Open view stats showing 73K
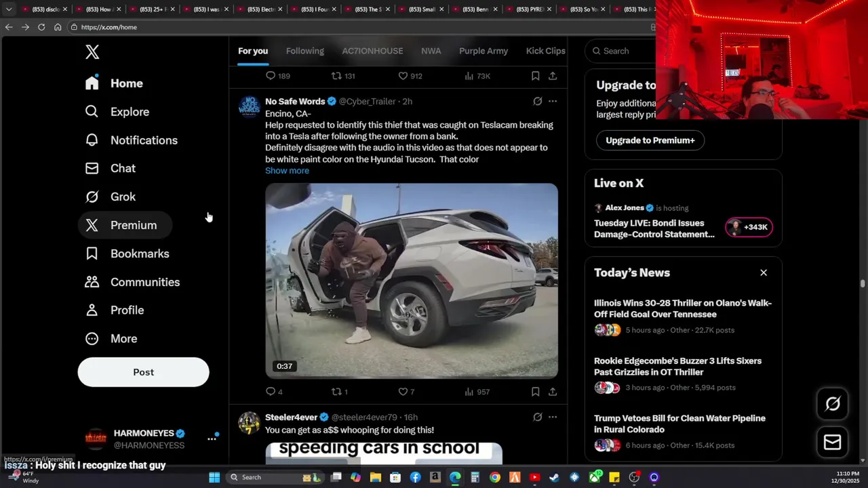 coord(477,76)
